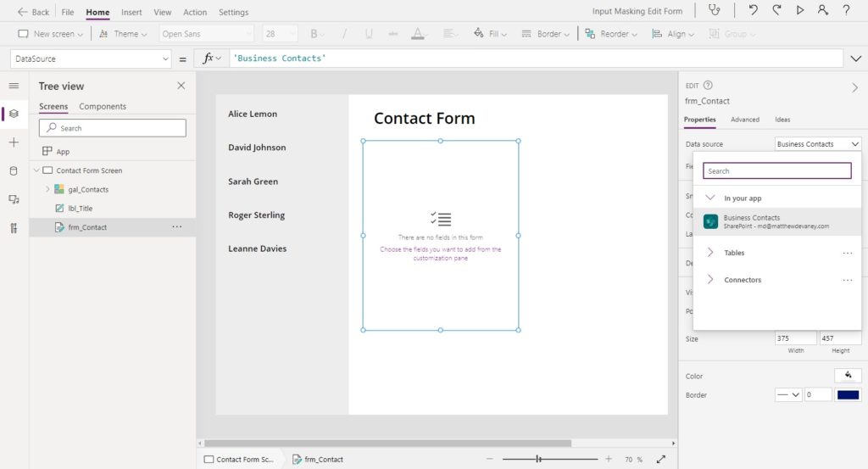
Task: Toggle Underline formatting
Action: 369,34
